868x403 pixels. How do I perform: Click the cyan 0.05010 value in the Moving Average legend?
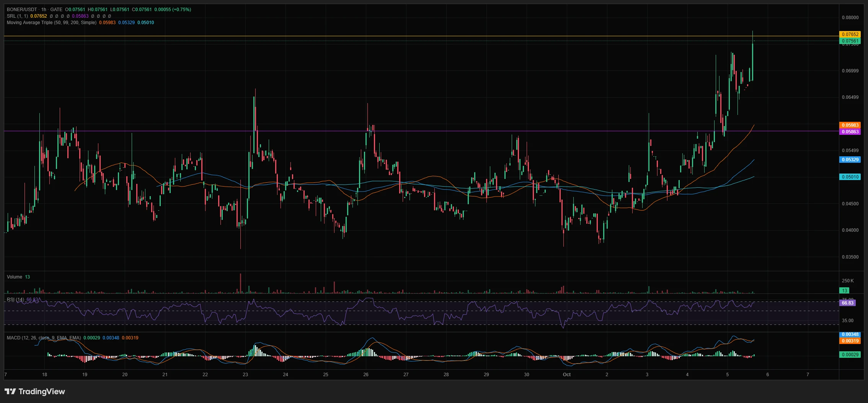pyautogui.click(x=146, y=23)
